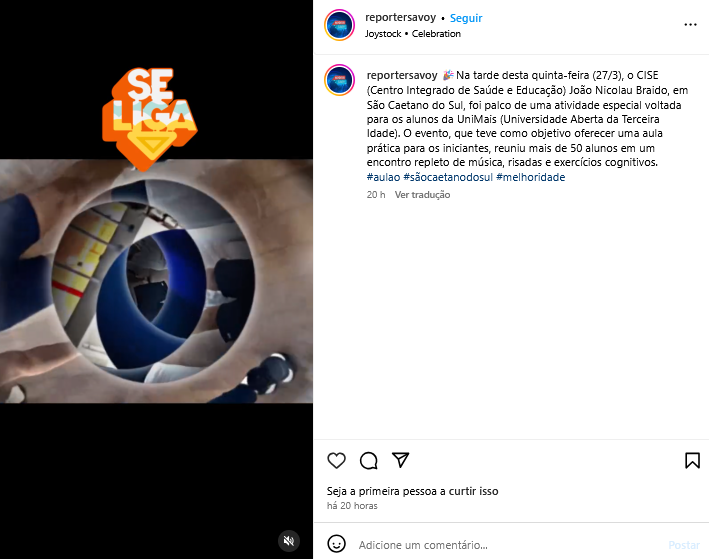This screenshot has height=559, width=709.
Task: Open the #melhoridade hashtag
Action: click(530, 177)
